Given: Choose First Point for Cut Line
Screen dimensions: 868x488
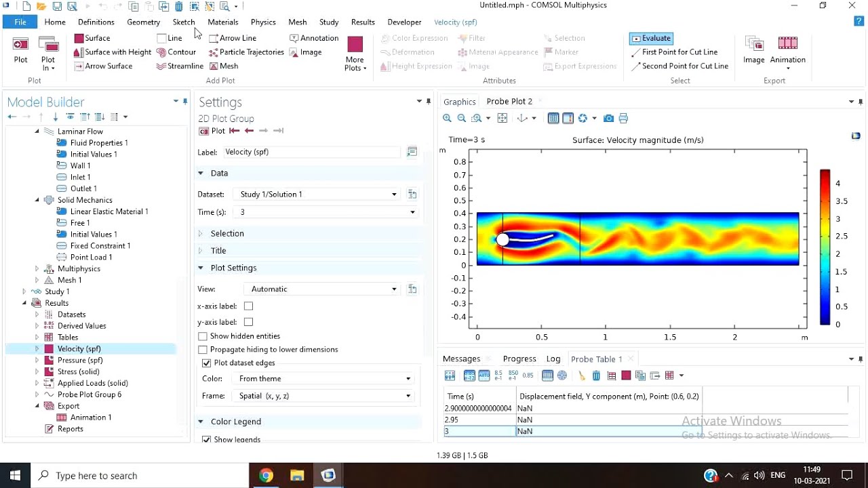Looking at the screenshot, I should coord(675,52).
